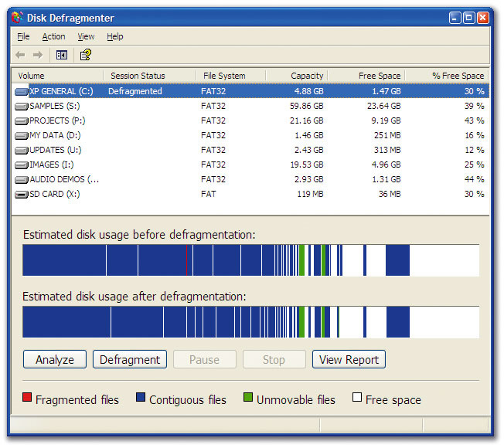Click the show/hide console tree icon
The height and width of the screenshot is (448, 504).
click(x=62, y=55)
